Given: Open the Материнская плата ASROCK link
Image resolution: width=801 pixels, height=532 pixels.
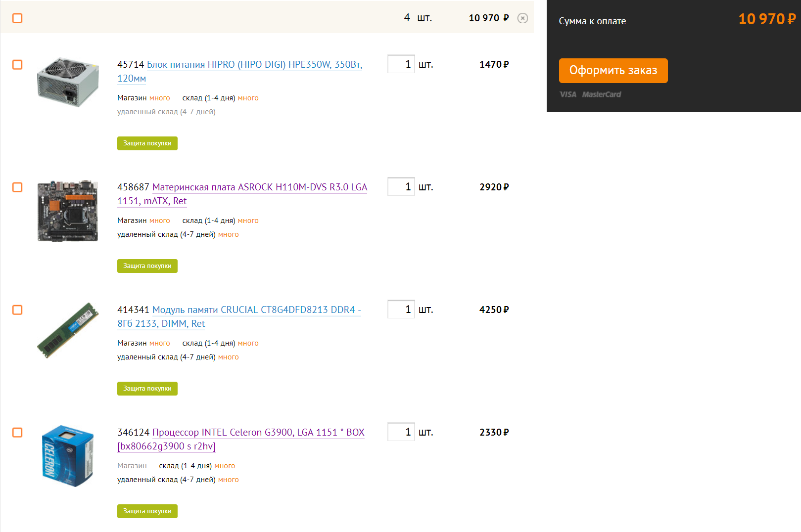Looking at the screenshot, I should pyautogui.click(x=259, y=187).
